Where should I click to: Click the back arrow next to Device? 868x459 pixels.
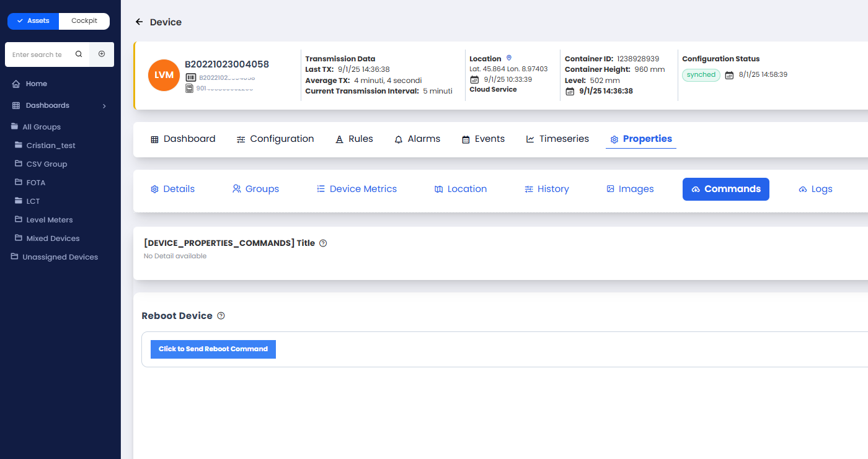[139, 22]
